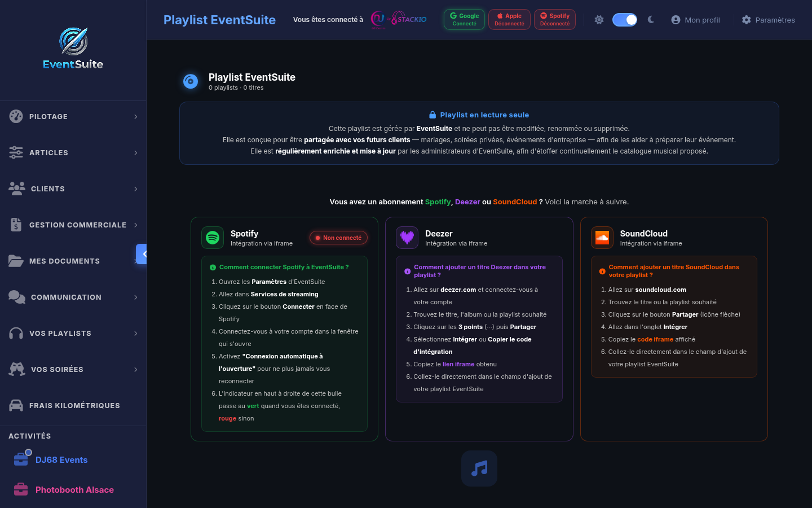Disconnect Spotify via the Spotify Déconnecté button
812x508 pixels.
(554, 19)
